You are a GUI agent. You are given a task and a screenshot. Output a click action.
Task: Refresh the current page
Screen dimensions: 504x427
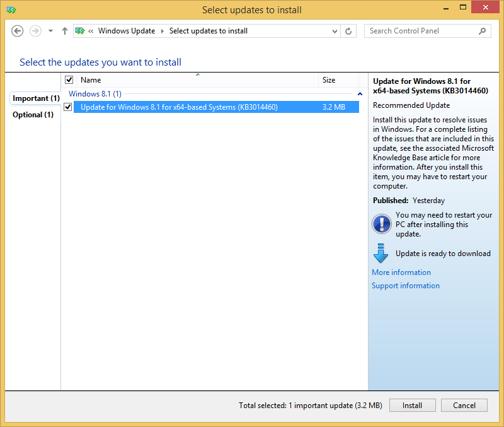tap(348, 30)
